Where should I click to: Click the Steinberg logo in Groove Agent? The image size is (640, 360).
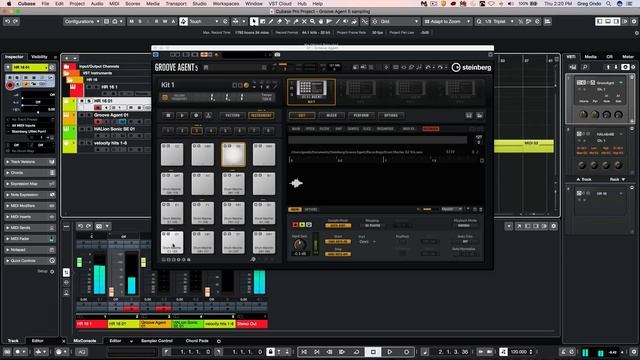coord(471,67)
